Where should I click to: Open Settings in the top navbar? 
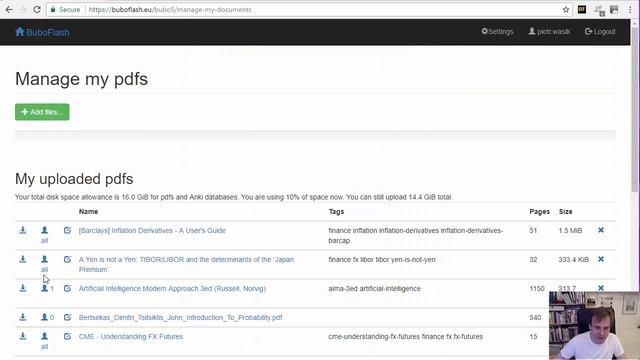click(497, 31)
